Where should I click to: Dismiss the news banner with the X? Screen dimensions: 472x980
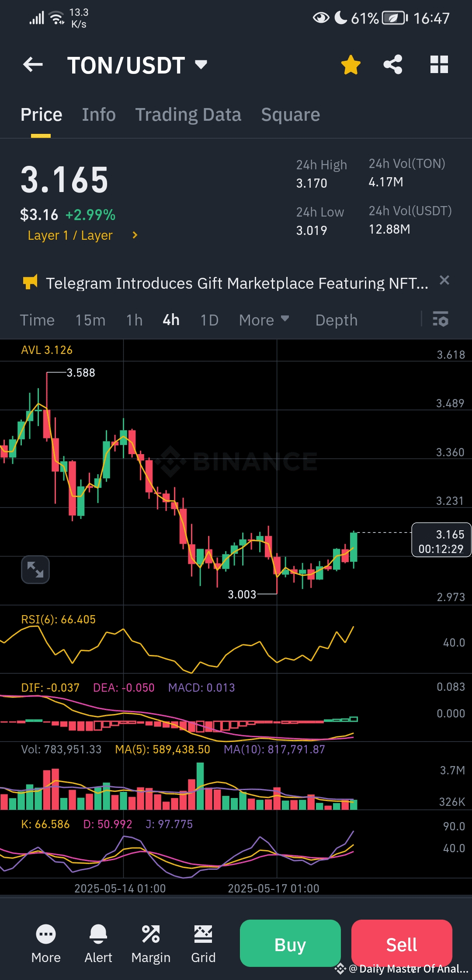(444, 280)
